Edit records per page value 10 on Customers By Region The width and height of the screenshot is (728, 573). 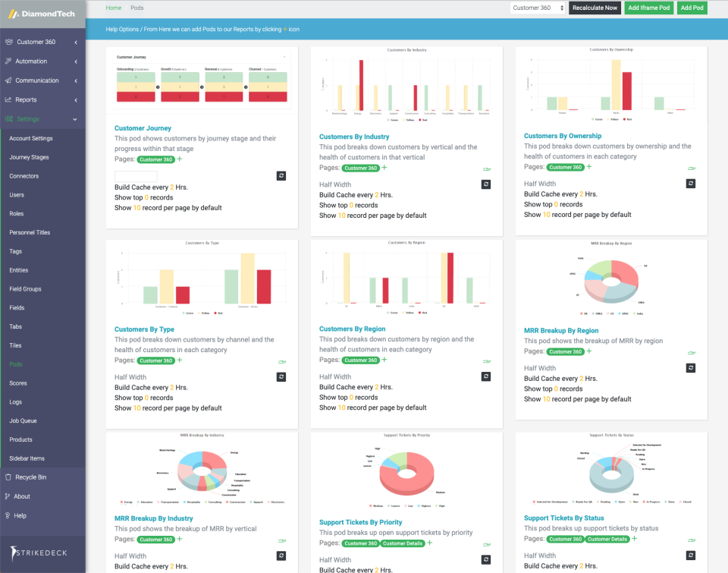[x=341, y=408]
